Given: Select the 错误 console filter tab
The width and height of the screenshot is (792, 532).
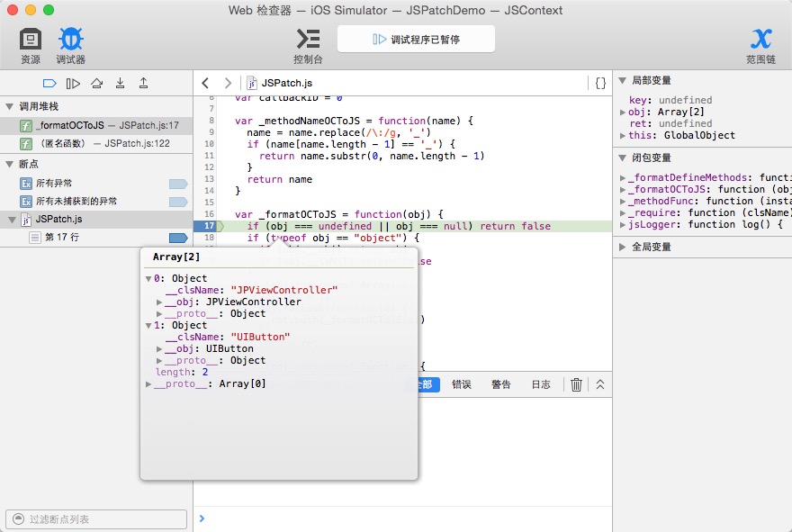Looking at the screenshot, I should (x=461, y=384).
